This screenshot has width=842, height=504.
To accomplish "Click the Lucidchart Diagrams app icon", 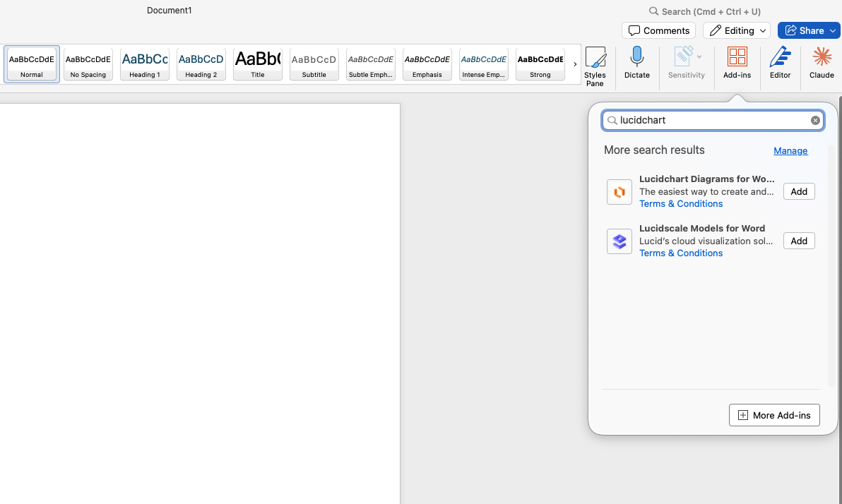I will (x=619, y=191).
